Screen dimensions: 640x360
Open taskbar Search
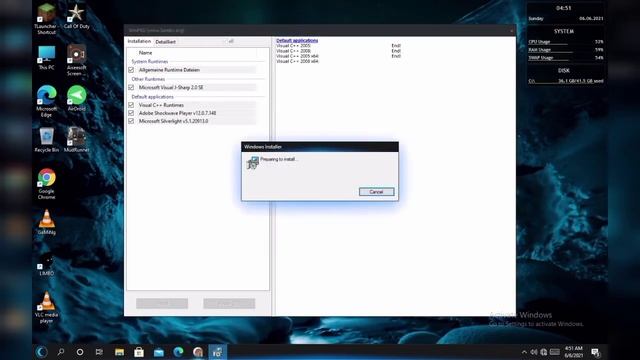pyautogui.click(x=61, y=352)
